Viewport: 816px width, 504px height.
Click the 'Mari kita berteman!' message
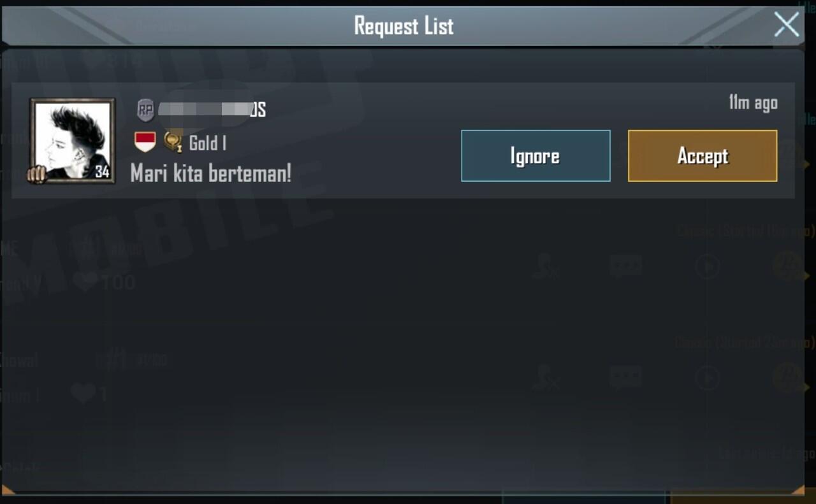[x=211, y=173]
